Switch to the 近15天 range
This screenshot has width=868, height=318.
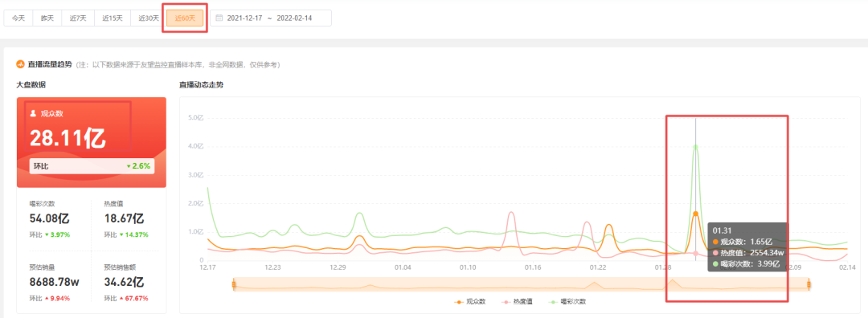(113, 18)
